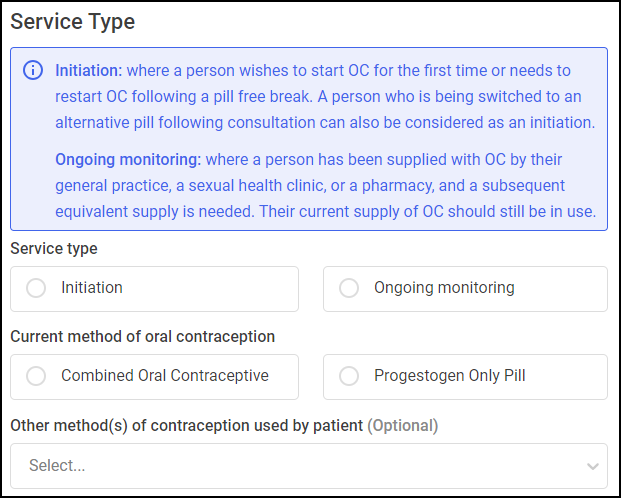Click the chevron arrow on the Select dropdown
Viewport: 621px width, 498px height.
click(x=592, y=466)
